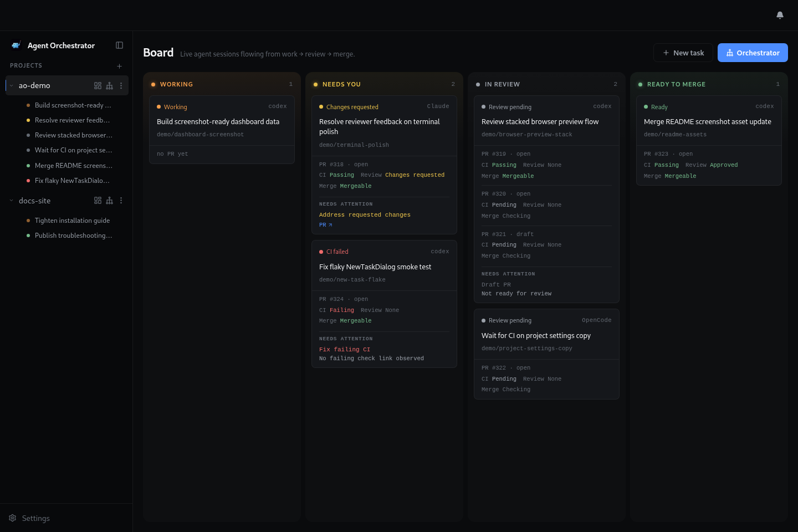798x532 pixels.
Task: Click the New task button
Action: click(683, 53)
